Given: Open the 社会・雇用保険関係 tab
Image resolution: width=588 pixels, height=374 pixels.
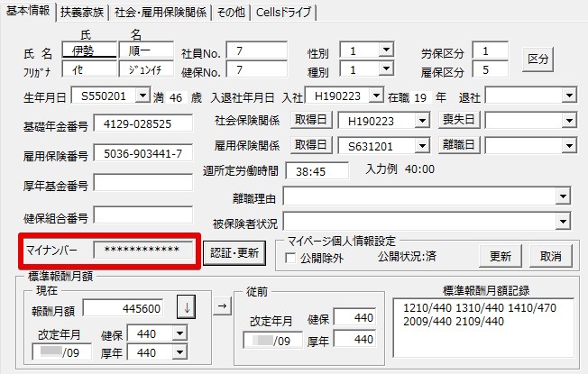Looking at the screenshot, I should point(161,12).
